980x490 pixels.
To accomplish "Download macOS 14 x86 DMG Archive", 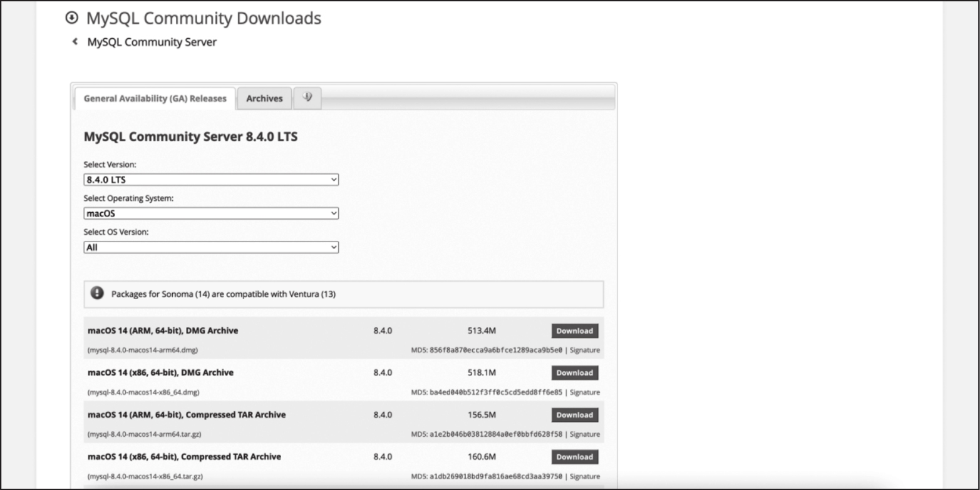I will (x=574, y=373).
